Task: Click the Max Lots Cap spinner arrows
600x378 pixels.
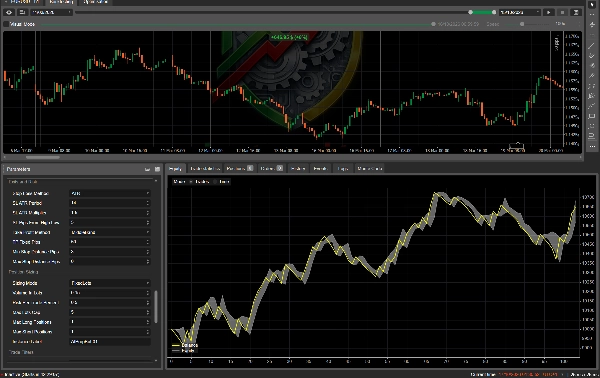Action: click(x=148, y=312)
